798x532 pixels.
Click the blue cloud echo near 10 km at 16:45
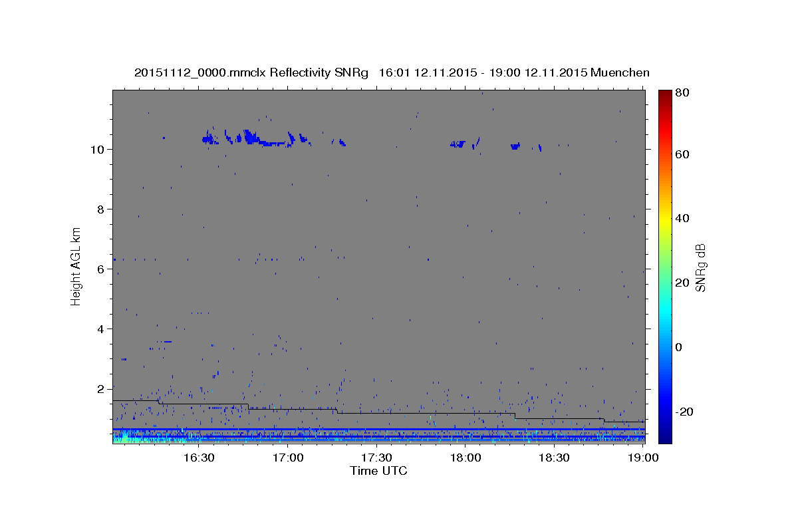pyautogui.click(x=251, y=138)
